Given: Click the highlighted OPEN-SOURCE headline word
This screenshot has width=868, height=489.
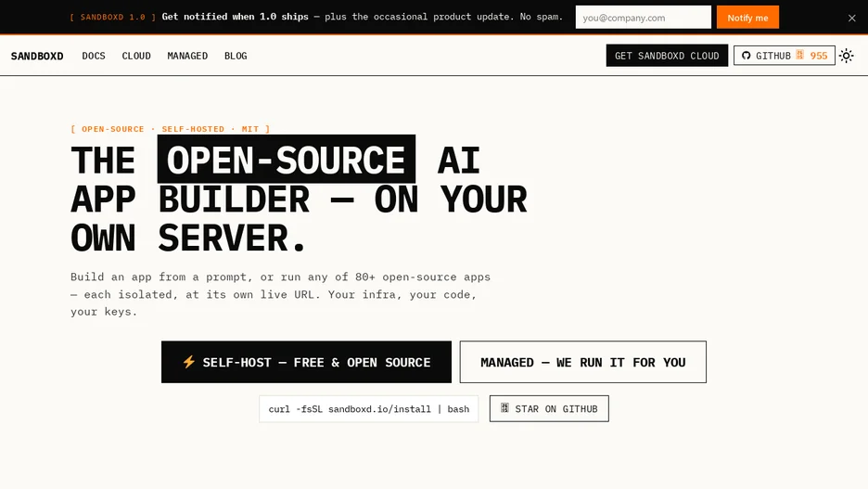Looking at the screenshot, I should point(287,160).
